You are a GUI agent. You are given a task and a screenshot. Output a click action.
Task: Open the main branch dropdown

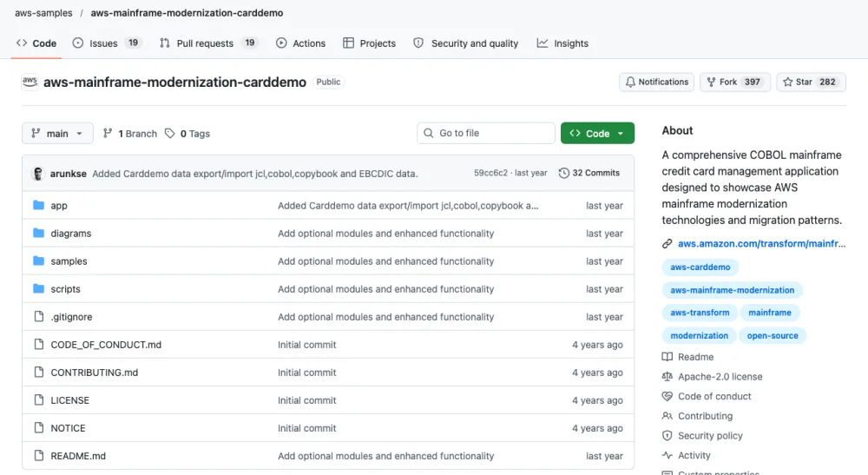(x=57, y=134)
